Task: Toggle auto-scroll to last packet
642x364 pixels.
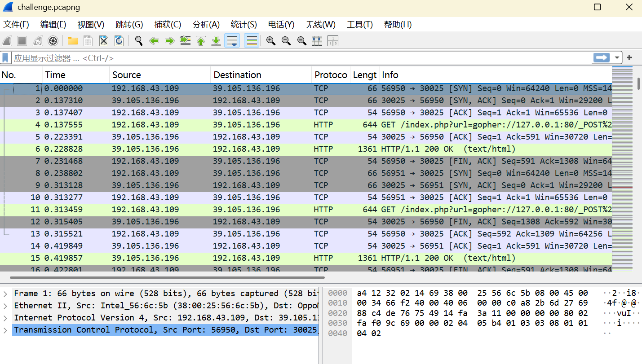Action: (232, 41)
